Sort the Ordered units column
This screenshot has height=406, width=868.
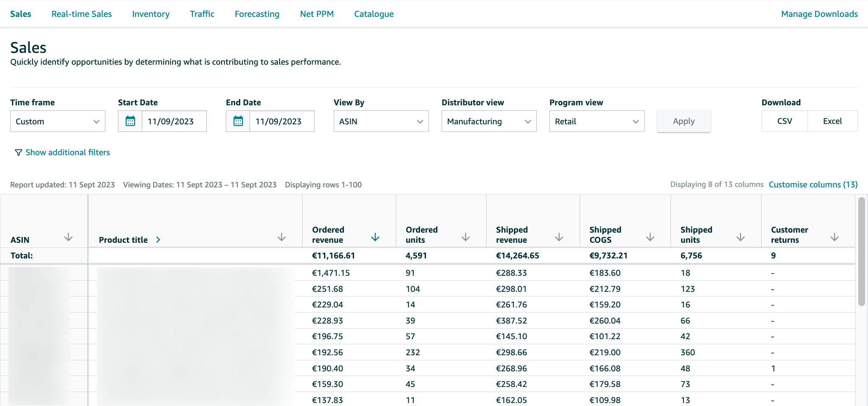(x=465, y=237)
